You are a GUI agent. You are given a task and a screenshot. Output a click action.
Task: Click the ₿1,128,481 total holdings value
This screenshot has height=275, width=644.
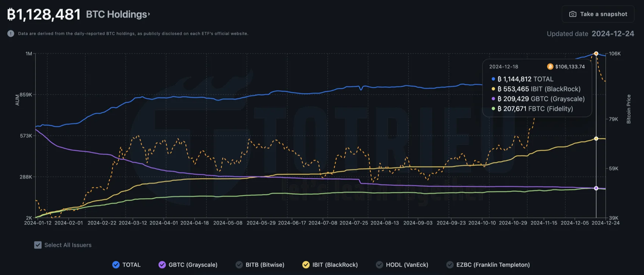coord(44,14)
